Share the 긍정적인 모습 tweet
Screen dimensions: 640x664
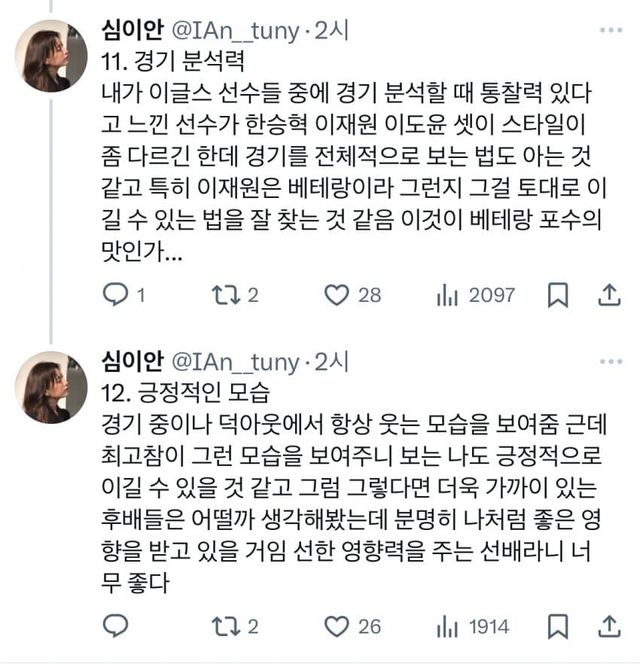click(608, 627)
